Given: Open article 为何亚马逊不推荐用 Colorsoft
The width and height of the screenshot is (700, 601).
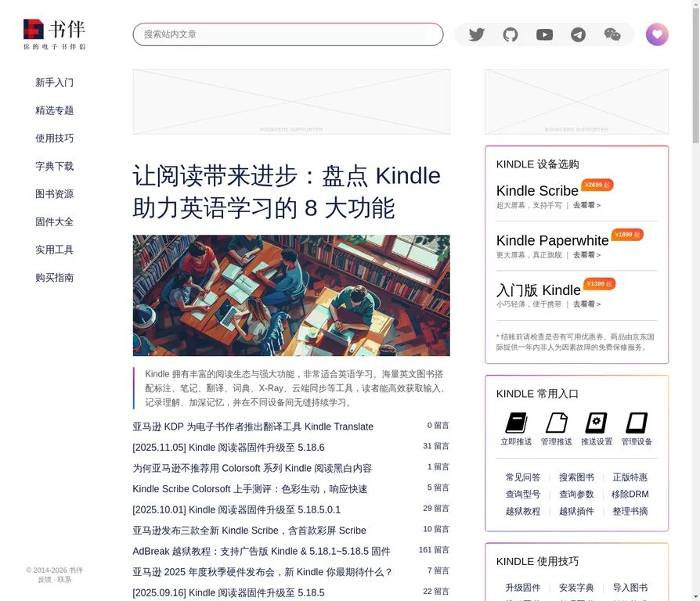Looking at the screenshot, I should tap(252, 468).
